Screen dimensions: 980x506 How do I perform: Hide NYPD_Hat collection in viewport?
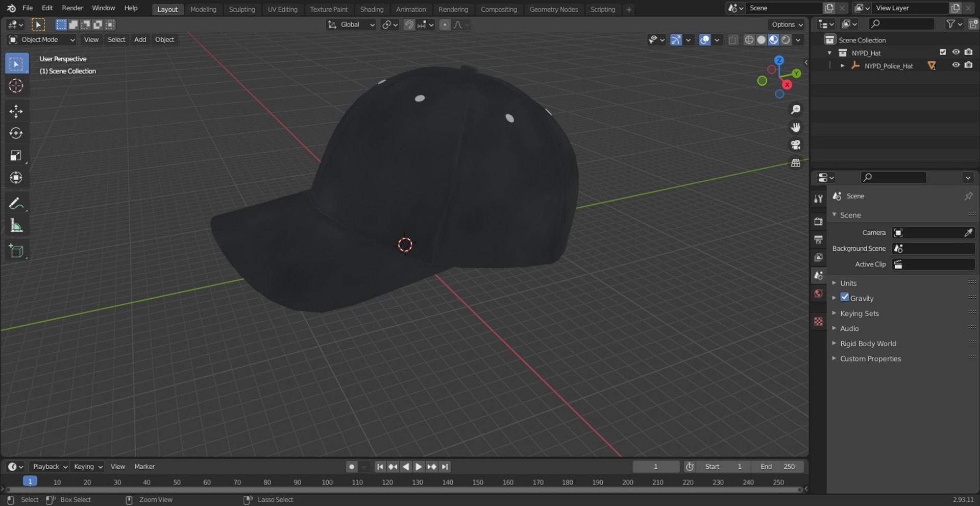point(955,52)
